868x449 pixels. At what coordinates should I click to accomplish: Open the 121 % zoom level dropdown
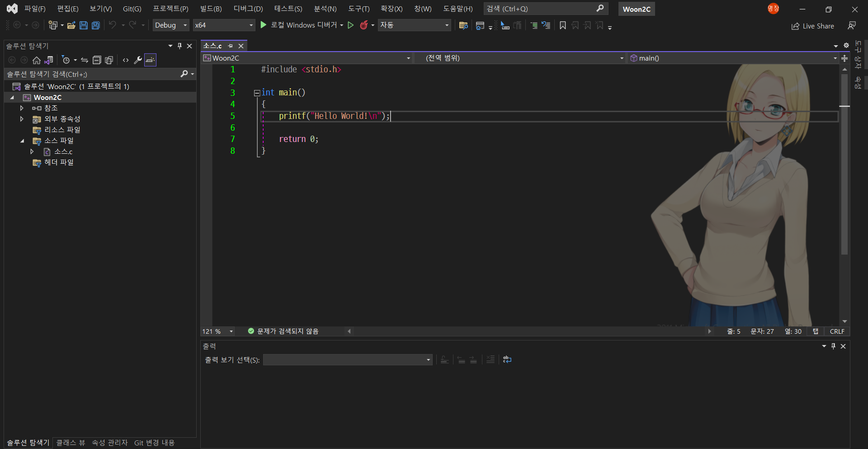point(218,331)
